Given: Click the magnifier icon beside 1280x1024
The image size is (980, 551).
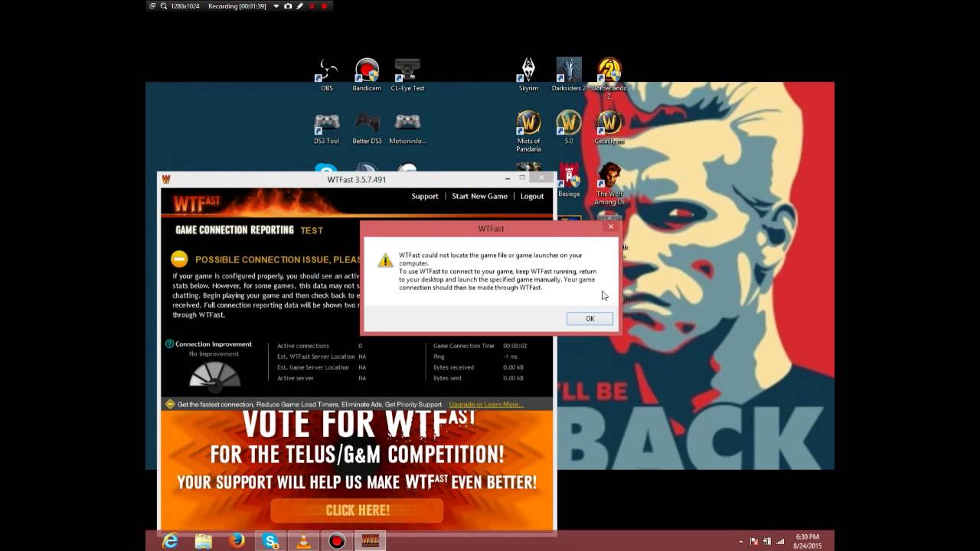Looking at the screenshot, I should [x=164, y=6].
